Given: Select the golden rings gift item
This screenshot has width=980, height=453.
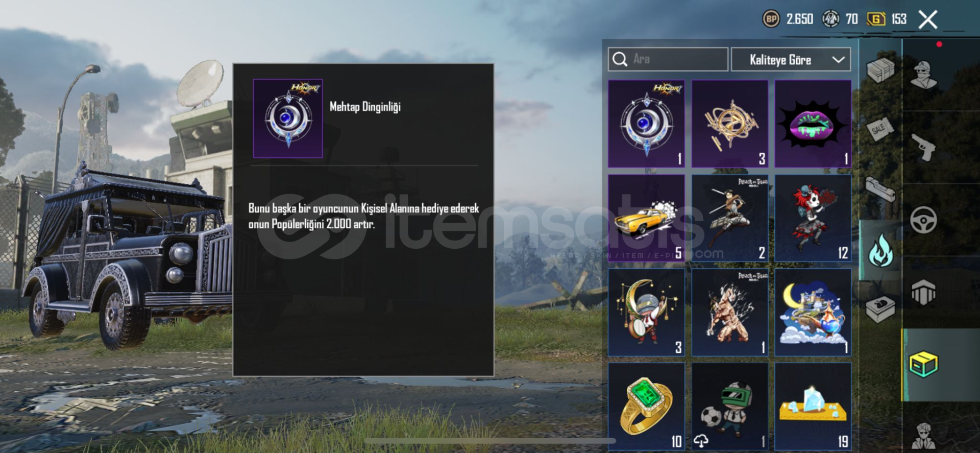Looking at the screenshot, I should coord(729,124).
